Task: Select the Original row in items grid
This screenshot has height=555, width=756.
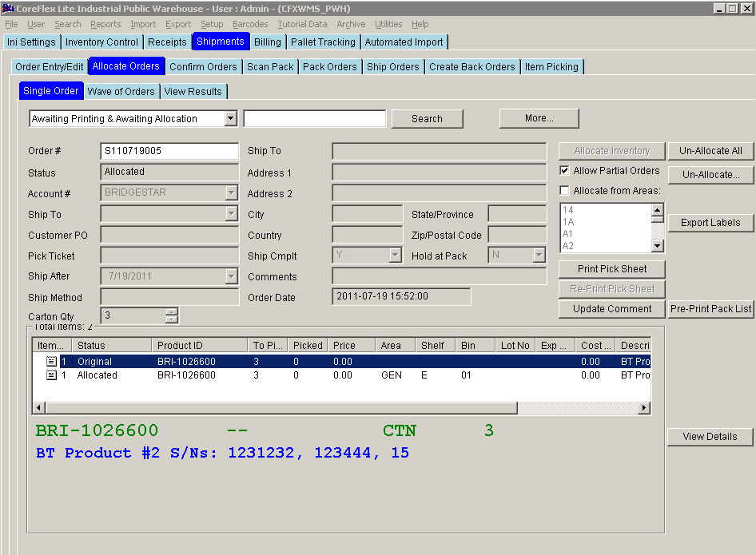Action: coord(341,361)
